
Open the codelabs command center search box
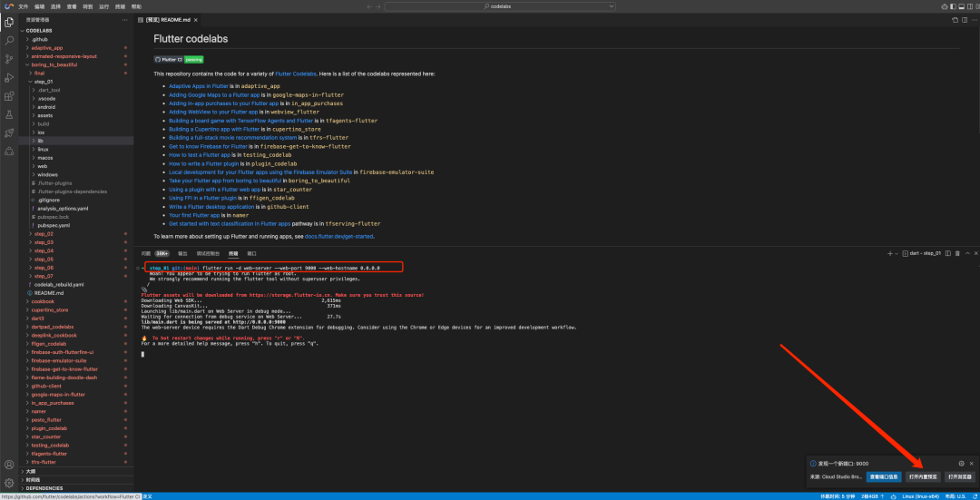(x=500, y=6)
